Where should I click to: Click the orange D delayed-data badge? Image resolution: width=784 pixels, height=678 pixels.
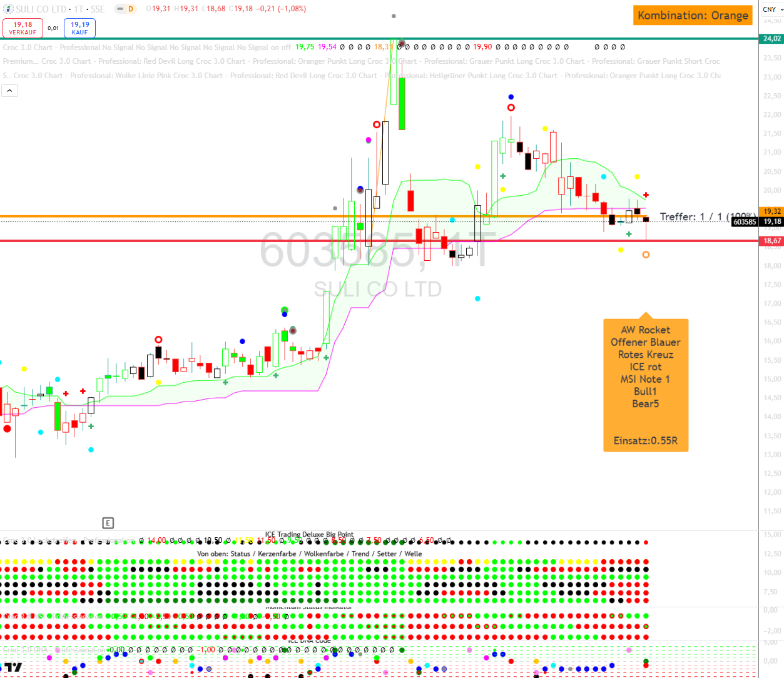coord(131,9)
